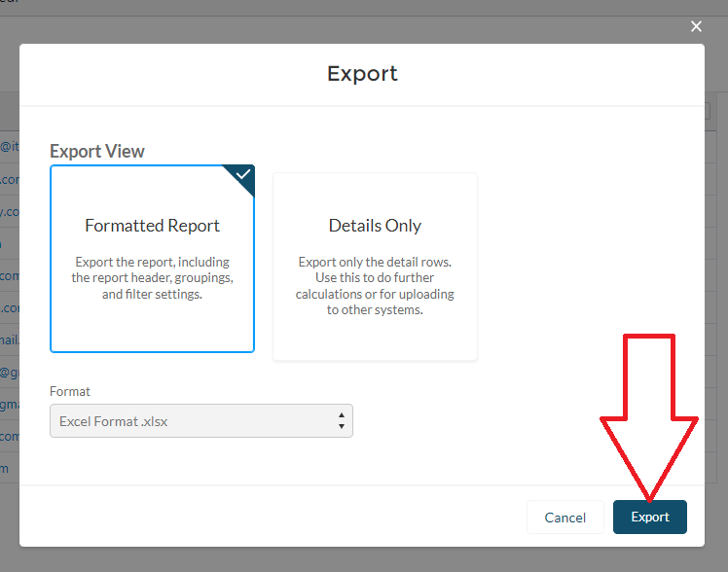This screenshot has width=728, height=572.
Task: Open the background link showing "gma"
Action: pyautogui.click(x=9, y=404)
